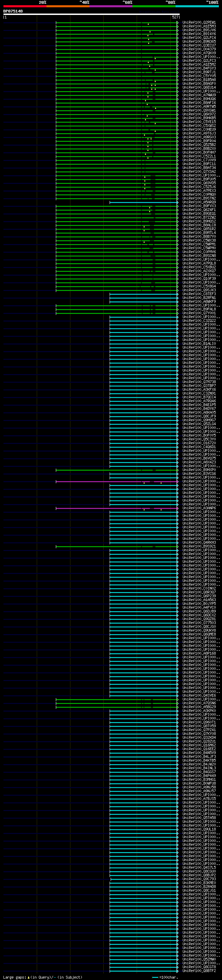
Task: Select hit label UniRef100_Q2PEW1
Action: coord(199,23)
